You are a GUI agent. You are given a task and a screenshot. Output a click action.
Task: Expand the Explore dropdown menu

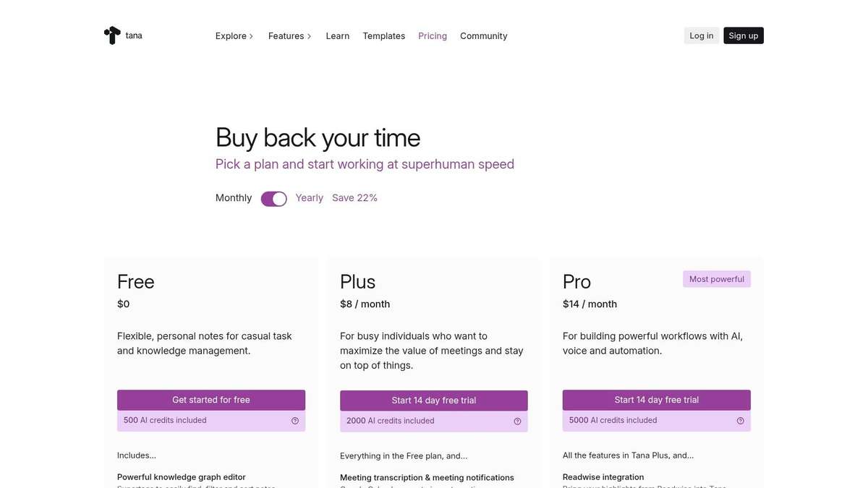234,36
